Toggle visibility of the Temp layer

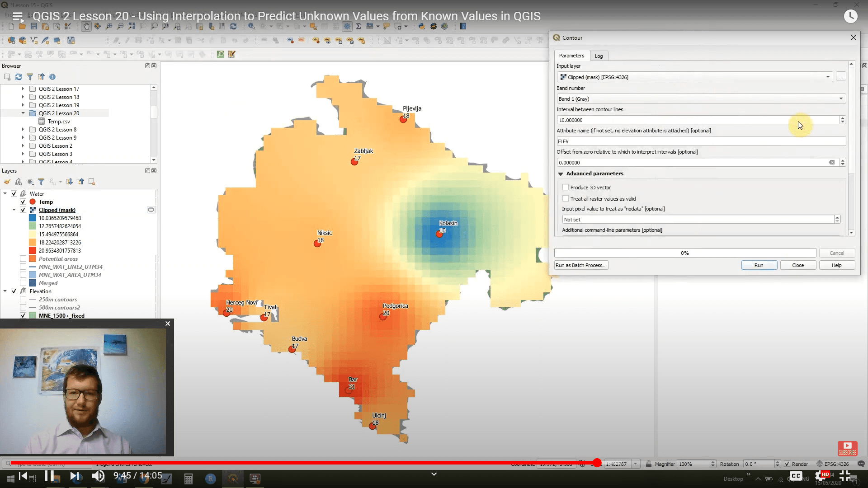point(23,202)
